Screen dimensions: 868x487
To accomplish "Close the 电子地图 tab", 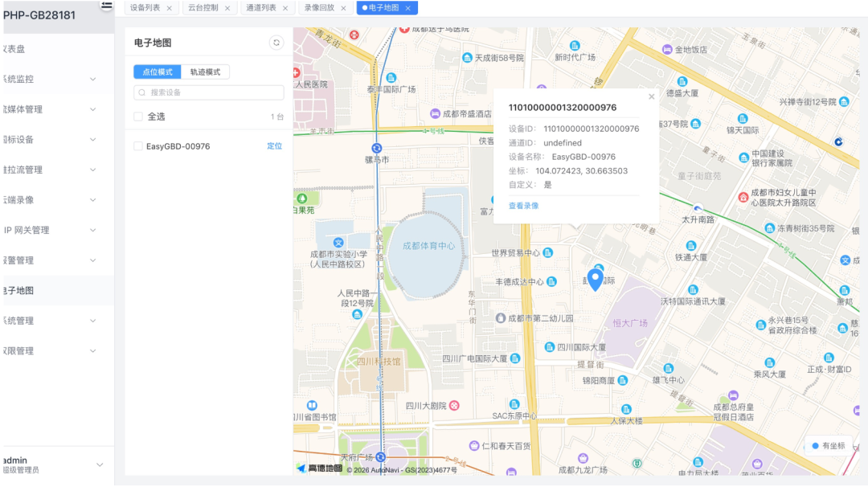I will pyautogui.click(x=408, y=8).
